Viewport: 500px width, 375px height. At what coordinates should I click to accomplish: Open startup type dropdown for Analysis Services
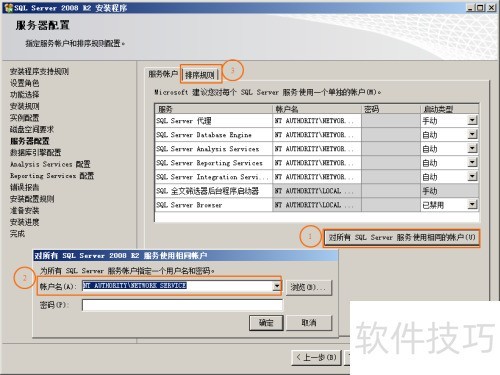(x=472, y=148)
